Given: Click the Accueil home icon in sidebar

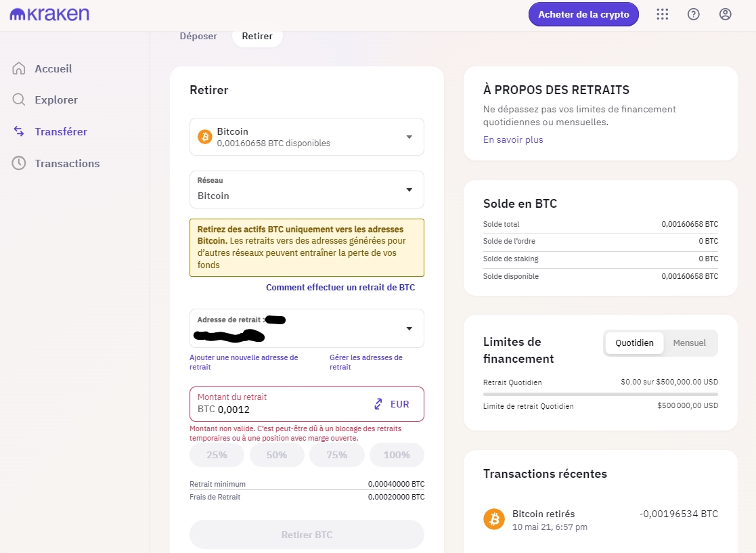Looking at the screenshot, I should tap(19, 68).
